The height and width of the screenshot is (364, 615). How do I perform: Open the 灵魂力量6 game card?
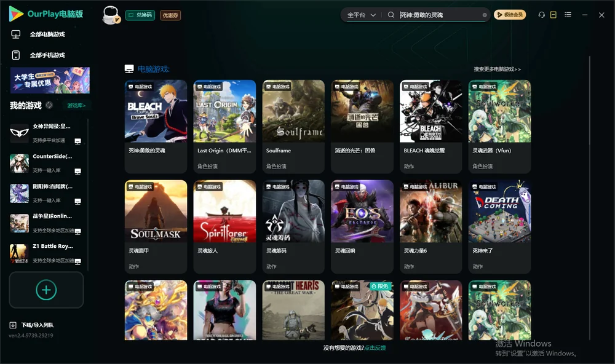tap(430, 226)
